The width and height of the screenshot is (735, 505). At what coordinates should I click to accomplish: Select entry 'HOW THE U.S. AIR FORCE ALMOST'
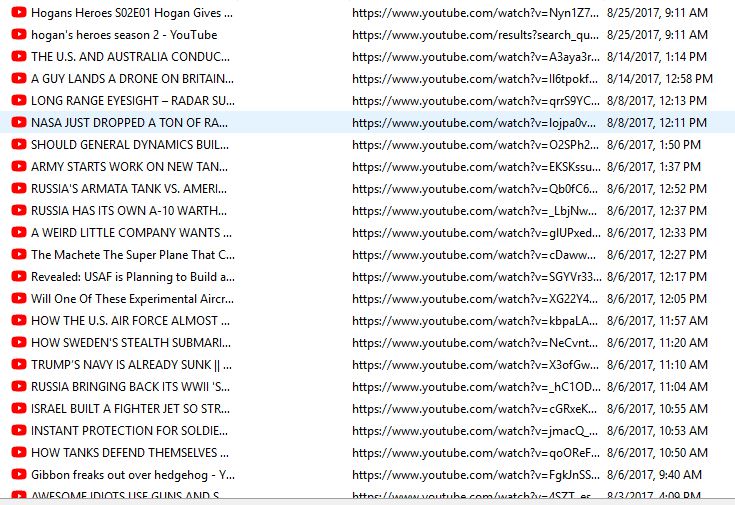(130, 321)
